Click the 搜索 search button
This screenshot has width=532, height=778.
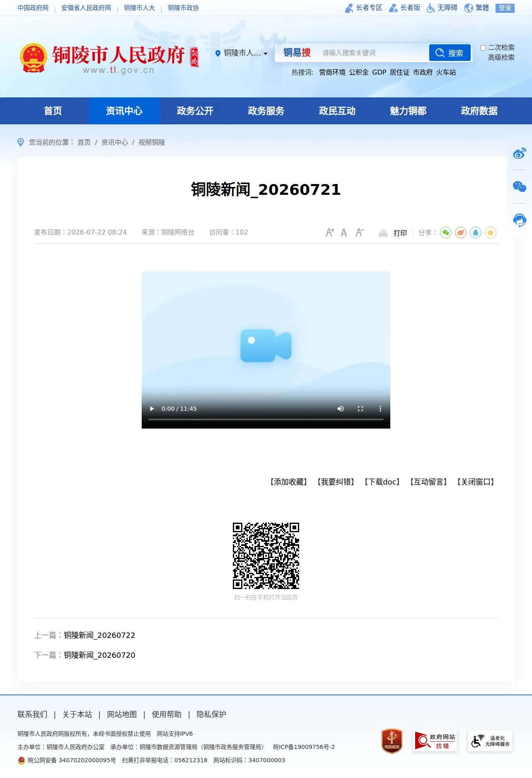[x=450, y=53]
